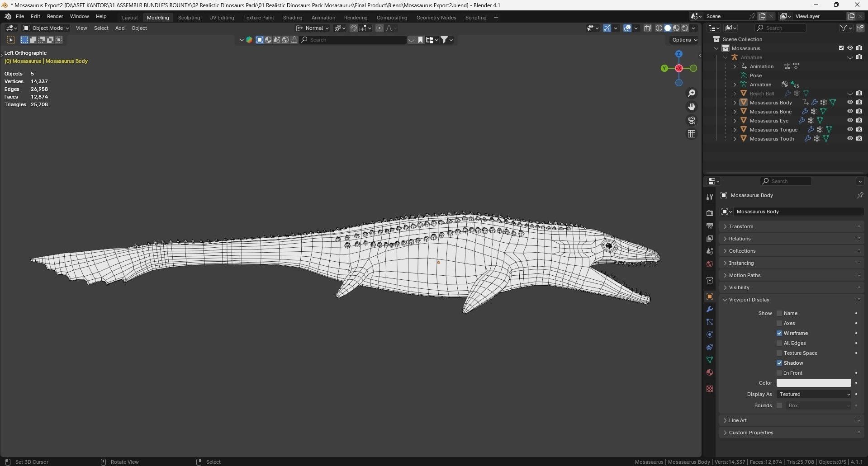Open the viewport Options dropdown
Viewport: 868px width, 466px height.
684,40
